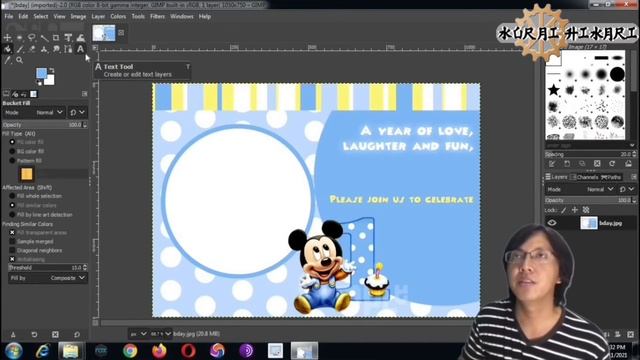Open the ruler unit px dropdown in status bar
Viewport: 640px width, 360px height.
pos(138,334)
